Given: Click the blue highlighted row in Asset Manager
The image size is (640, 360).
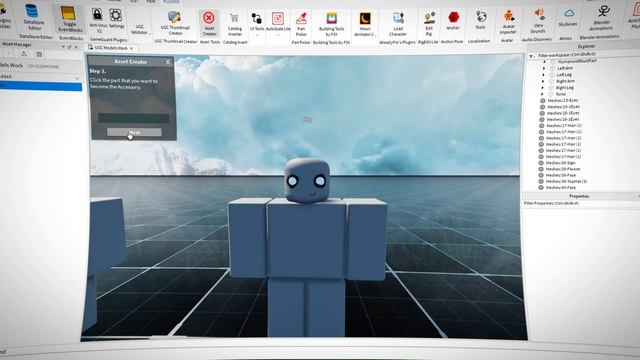Looking at the screenshot, I should [x=41, y=86].
